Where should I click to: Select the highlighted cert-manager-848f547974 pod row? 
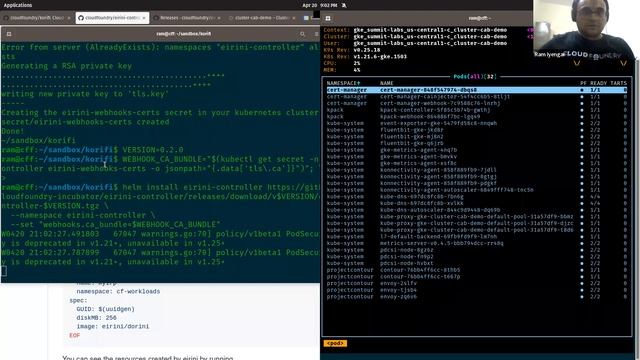(x=477, y=90)
